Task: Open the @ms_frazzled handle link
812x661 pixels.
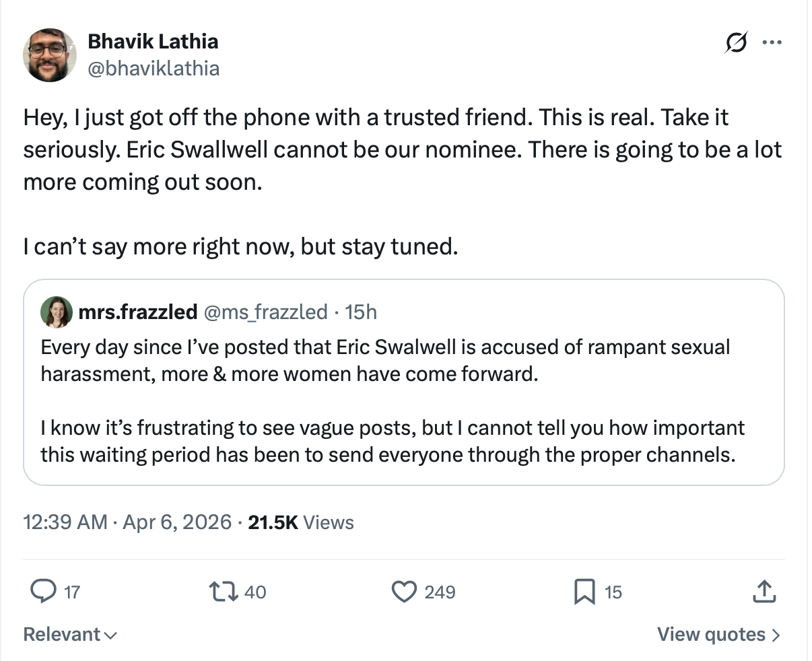Action: (265, 312)
